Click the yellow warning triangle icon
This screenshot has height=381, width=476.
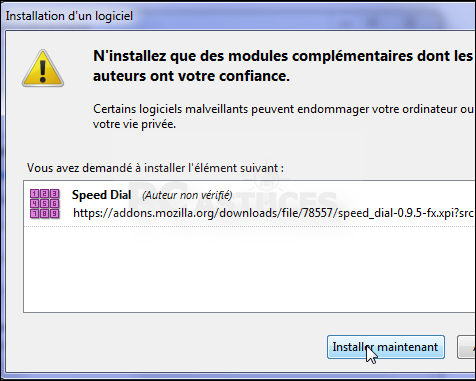click(x=43, y=69)
